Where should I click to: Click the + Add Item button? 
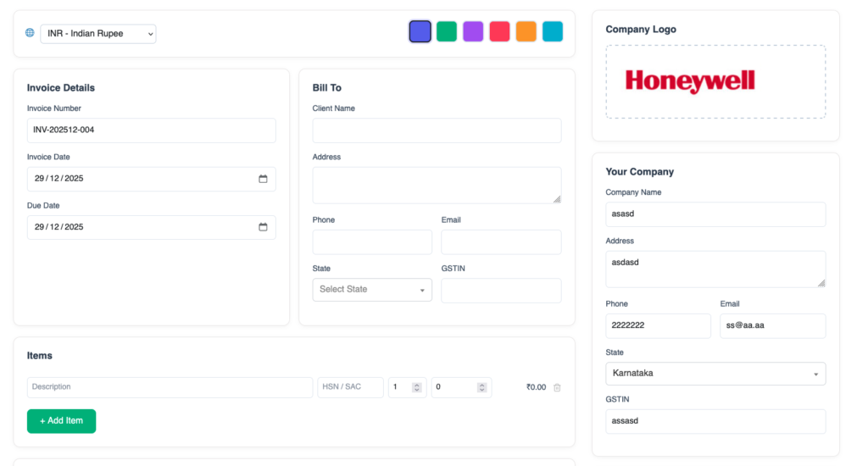click(x=61, y=421)
